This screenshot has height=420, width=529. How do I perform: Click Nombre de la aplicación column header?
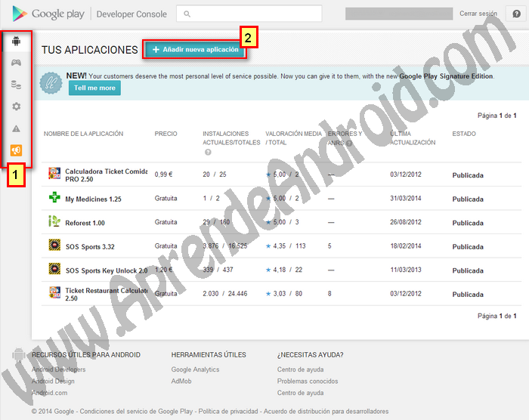point(83,134)
